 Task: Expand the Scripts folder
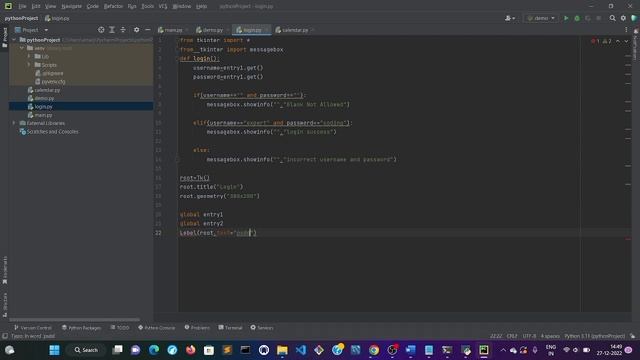coord(29,65)
